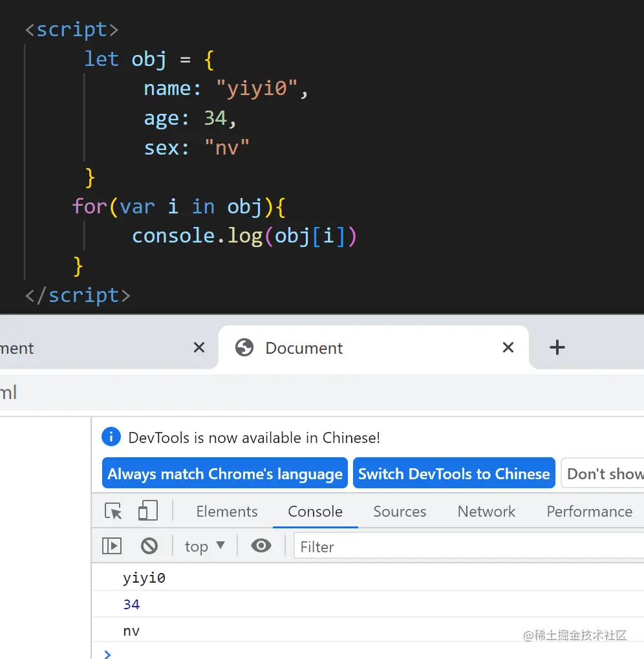The width and height of the screenshot is (644, 659).
Task: Click "yiyi0" string in the code
Action: (256, 89)
